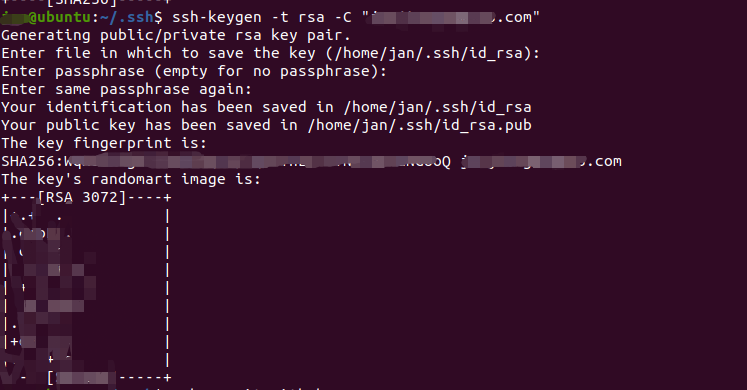The height and width of the screenshot is (390, 747).
Task: Click the @ubuntu hostname in the prompt
Action: 61,18
